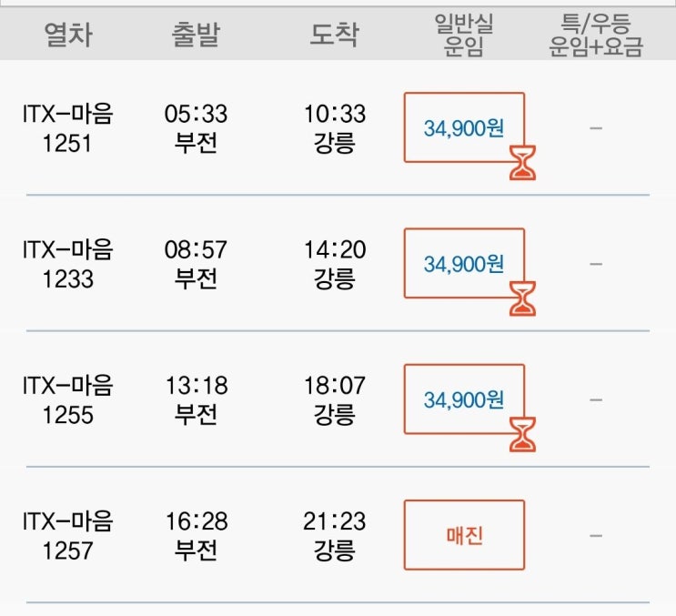Viewport: 676px width, 616px height.
Task: Click the 특/우등 운임+요금 column header
Action: coord(596,35)
